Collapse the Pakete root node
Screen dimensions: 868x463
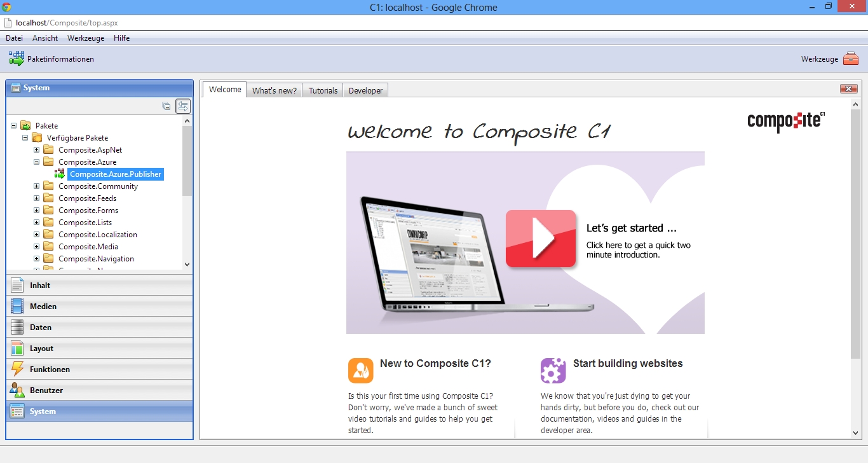pyautogui.click(x=14, y=126)
